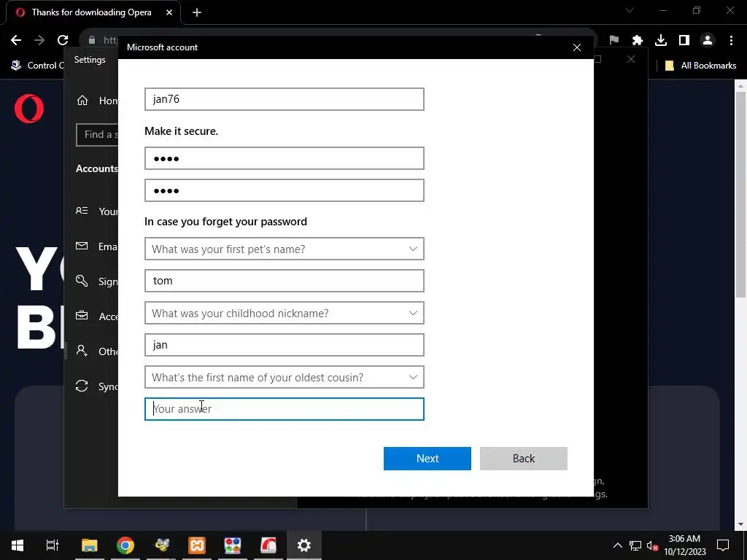Select the Thanks for downloading Opera tab

[x=93, y=13]
